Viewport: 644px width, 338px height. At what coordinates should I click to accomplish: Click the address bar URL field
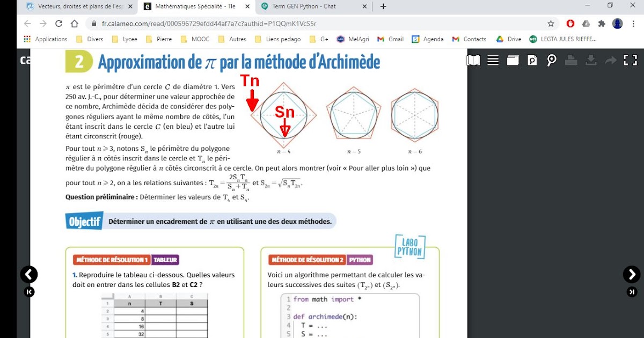pos(215,24)
